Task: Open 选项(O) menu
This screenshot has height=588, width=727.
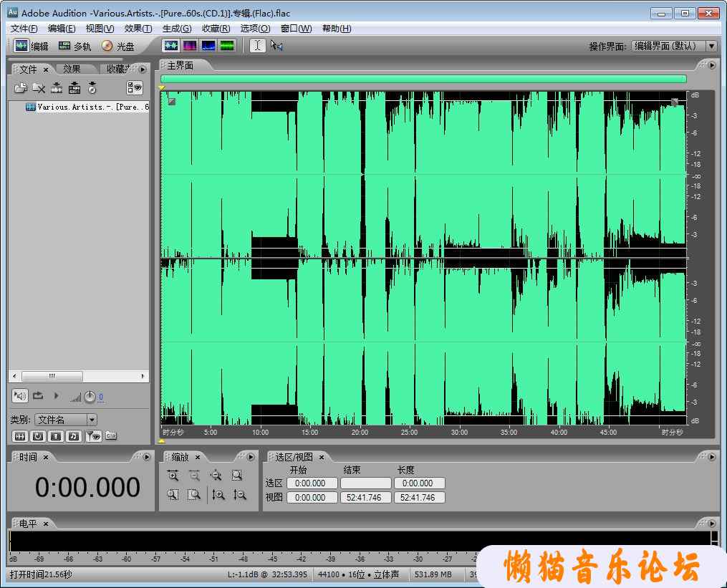Action: tap(255, 29)
